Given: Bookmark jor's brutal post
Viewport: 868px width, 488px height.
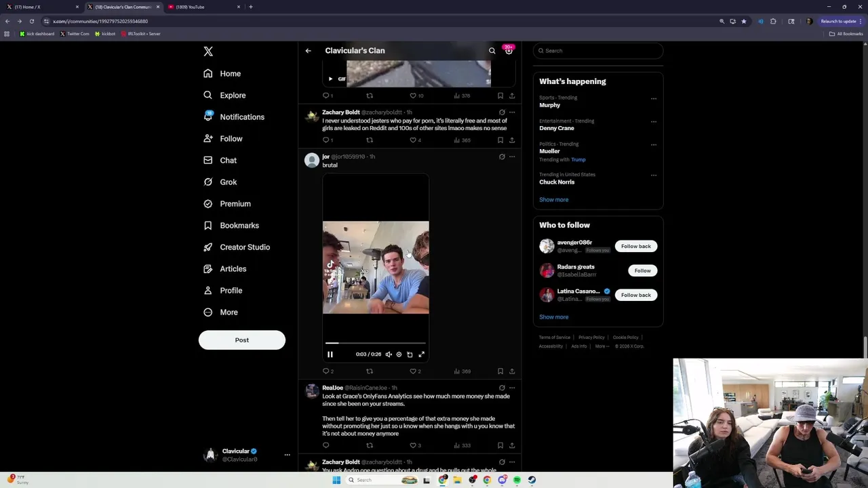Looking at the screenshot, I should 500,371.
